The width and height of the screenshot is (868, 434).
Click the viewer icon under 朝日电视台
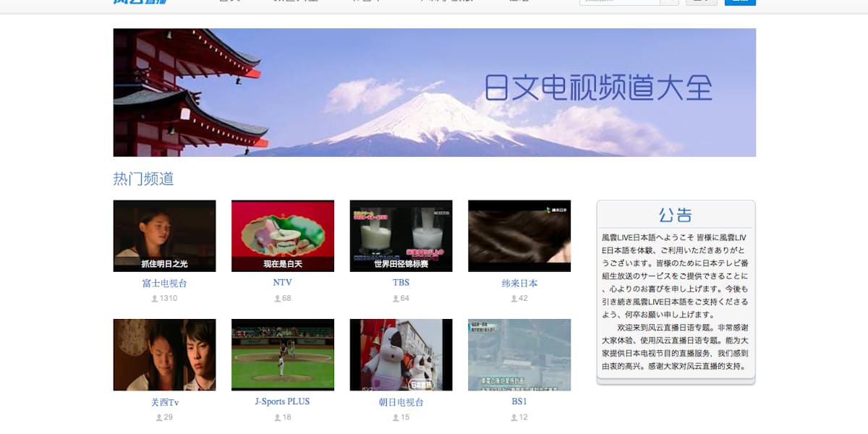point(396,417)
